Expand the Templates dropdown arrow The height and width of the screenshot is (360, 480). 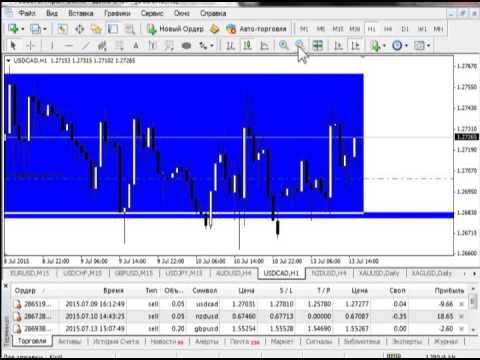[x=428, y=45]
